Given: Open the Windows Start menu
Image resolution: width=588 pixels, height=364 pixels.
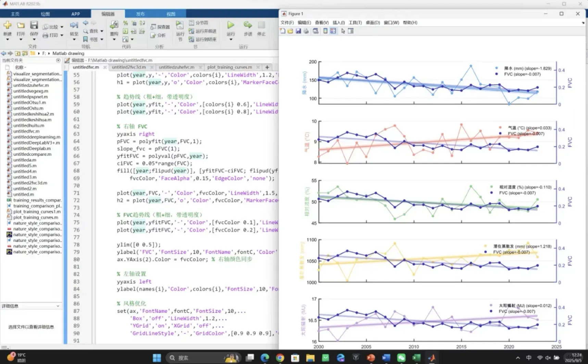Looking at the screenshot, I should [157, 358].
